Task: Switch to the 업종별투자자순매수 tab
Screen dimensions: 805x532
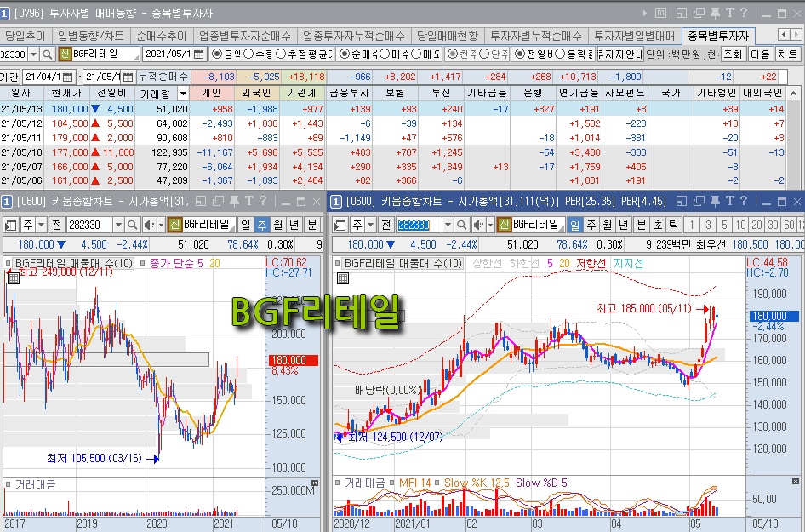Action: (245, 36)
